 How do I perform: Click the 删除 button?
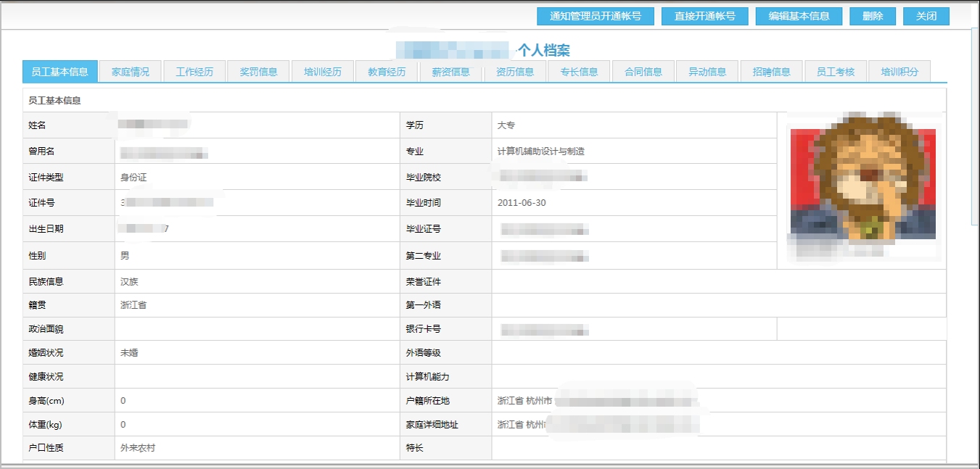click(x=872, y=16)
